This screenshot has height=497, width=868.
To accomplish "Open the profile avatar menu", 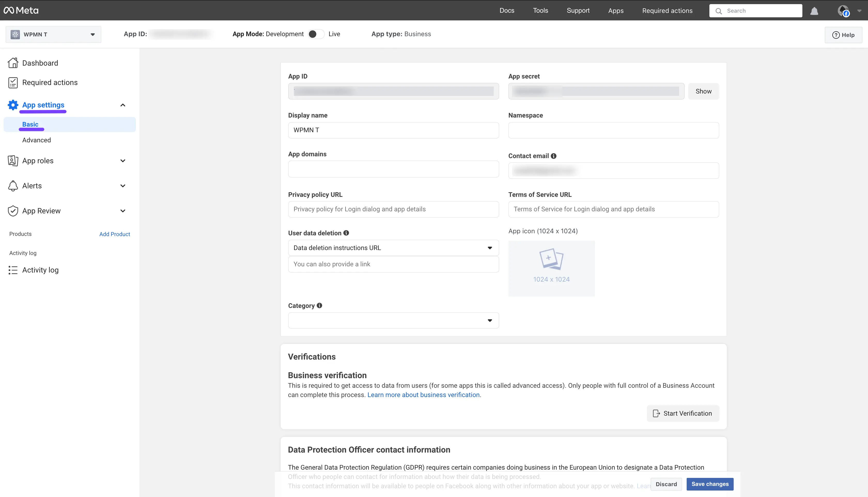I will [x=844, y=11].
